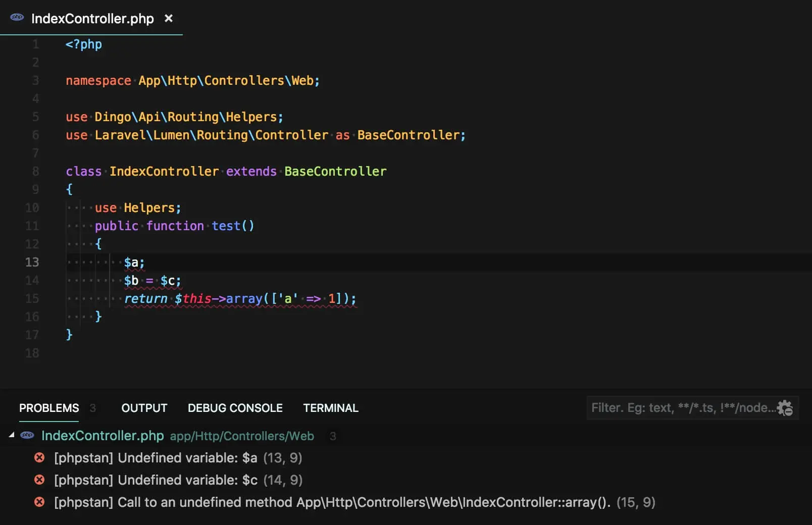Image resolution: width=812 pixels, height=525 pixels.
Task: Click the '$b' variable on line 14
Action: (131, 281)
